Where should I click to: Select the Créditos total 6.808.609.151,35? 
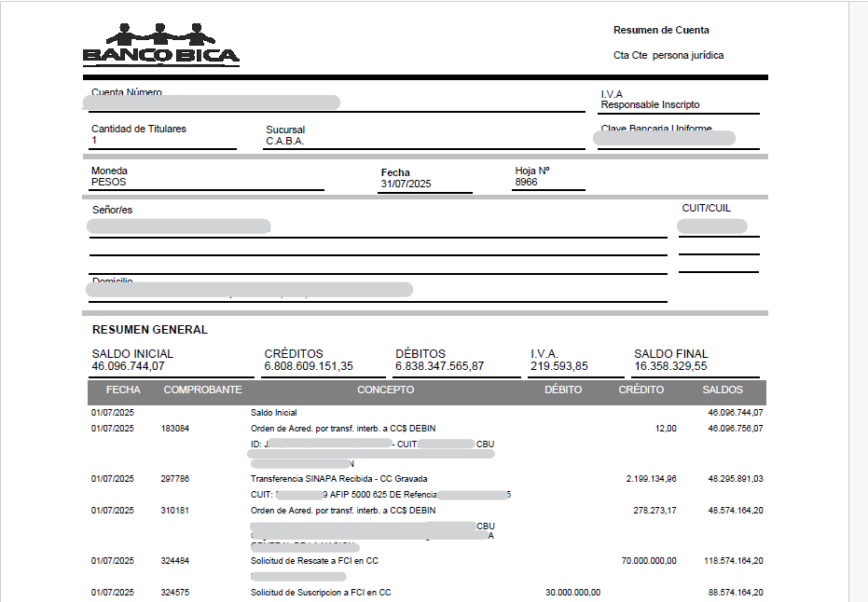(309, 366)
